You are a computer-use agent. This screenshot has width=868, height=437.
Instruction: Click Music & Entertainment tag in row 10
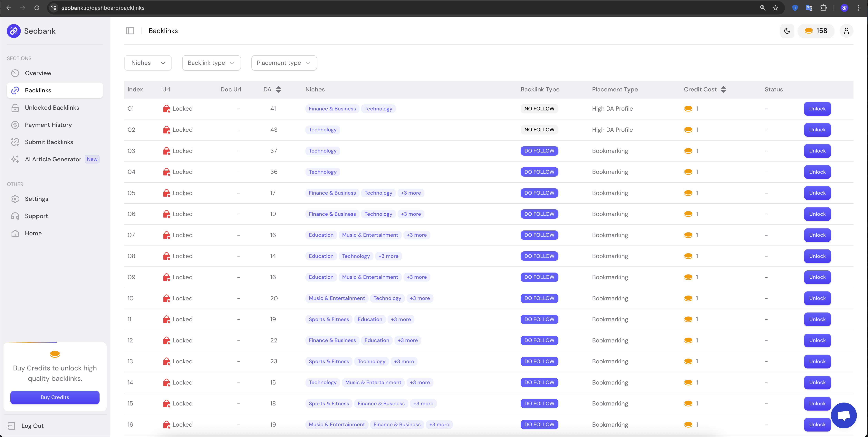coord(337,298)
